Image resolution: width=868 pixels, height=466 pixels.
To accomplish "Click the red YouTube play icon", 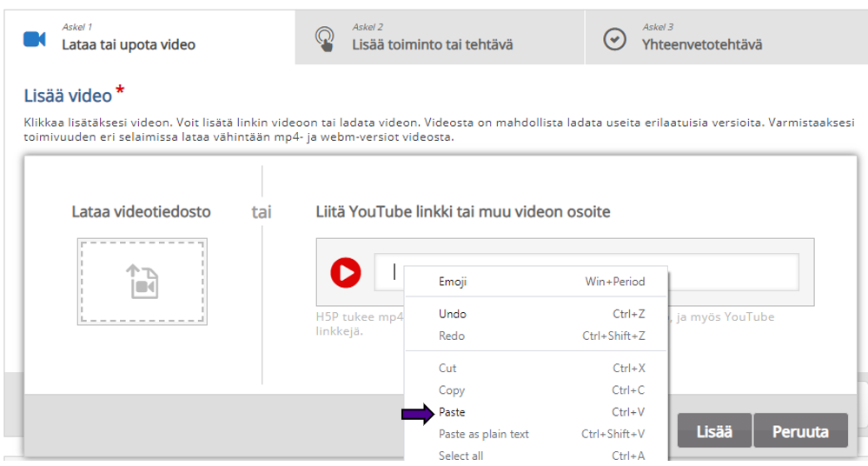I will coord(346,273).
